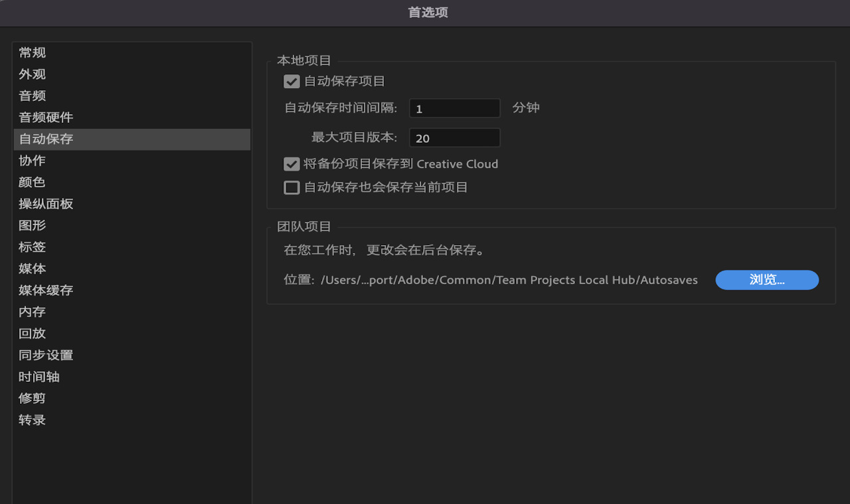Viewport: 850px width, 504px height.
Task: Select 同步设置 in the sidebar
Action: coord(132,355)
